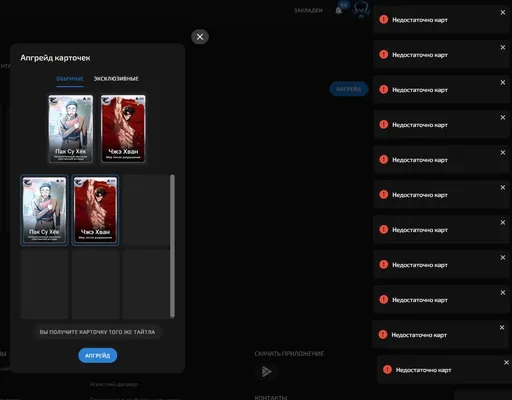512x400 pixels.
Task: Click the empty third slot in the card grid
Action: (146, 210)
